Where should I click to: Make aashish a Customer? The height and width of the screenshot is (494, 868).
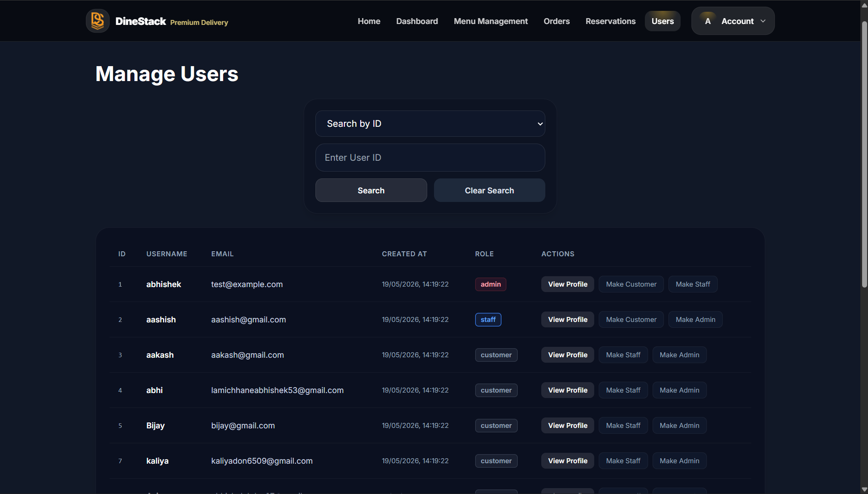click(x=631, y=320)
